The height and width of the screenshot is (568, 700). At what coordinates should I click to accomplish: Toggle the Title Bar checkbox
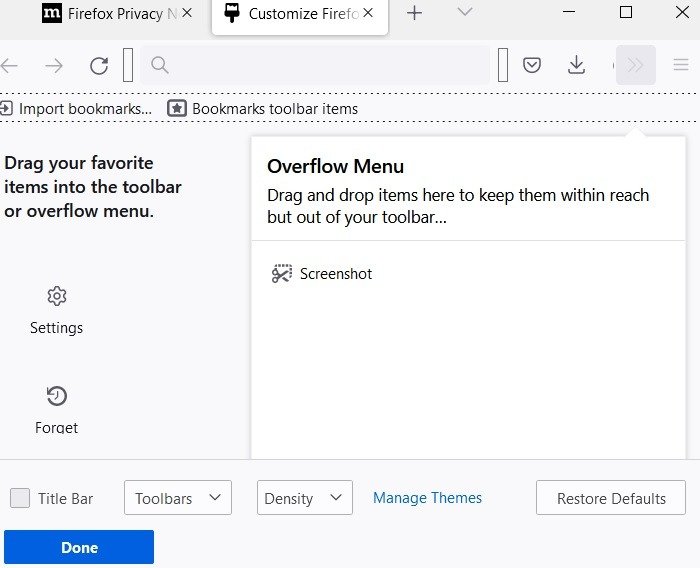coord(20,498)
